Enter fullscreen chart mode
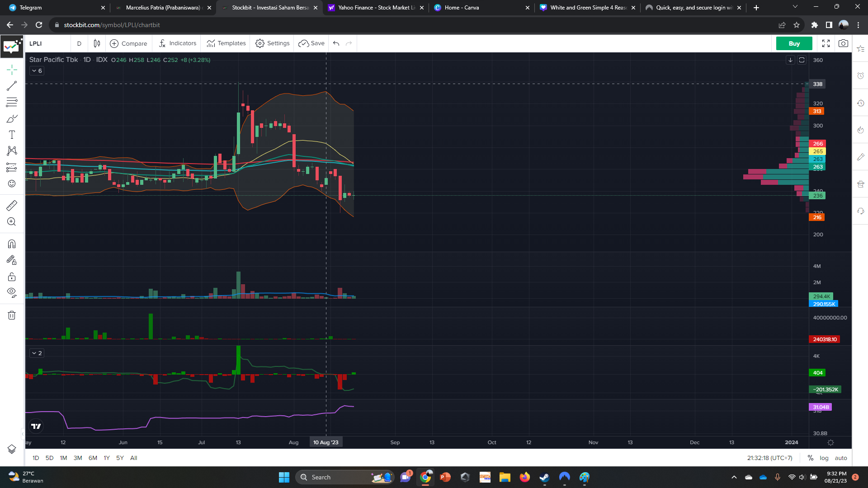Screen dimensions: 868x488 click(x=826, y=43)
